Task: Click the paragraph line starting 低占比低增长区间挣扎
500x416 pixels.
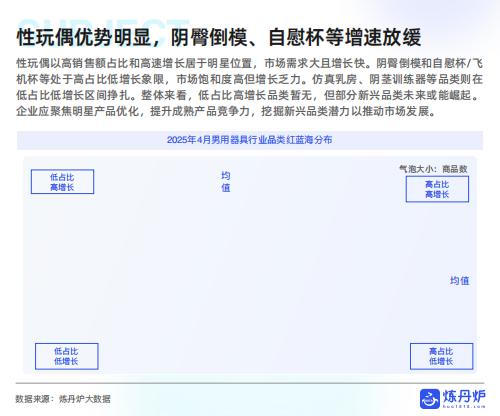Action: point(248,95)
